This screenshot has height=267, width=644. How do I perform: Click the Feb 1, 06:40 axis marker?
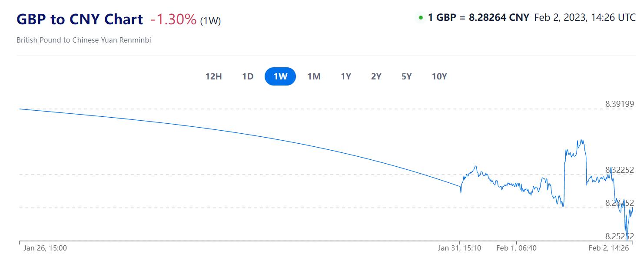(516, 248)
